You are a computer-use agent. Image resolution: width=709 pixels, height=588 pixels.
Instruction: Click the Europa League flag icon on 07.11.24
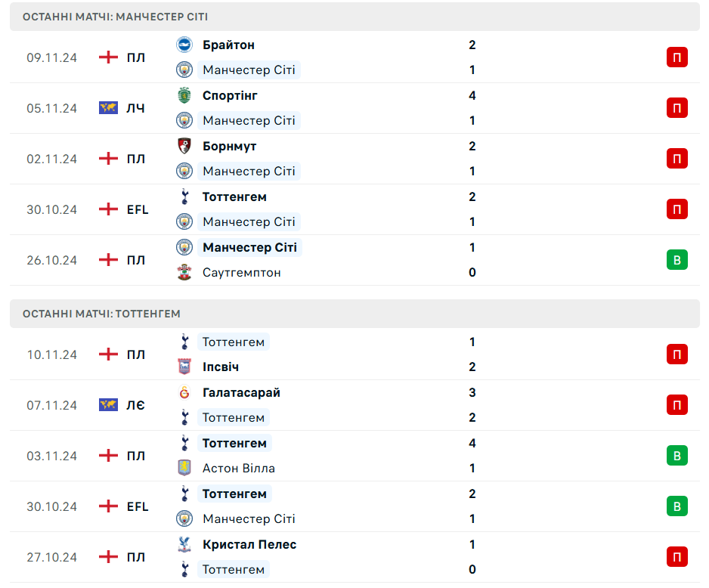(x=108, y=405)
